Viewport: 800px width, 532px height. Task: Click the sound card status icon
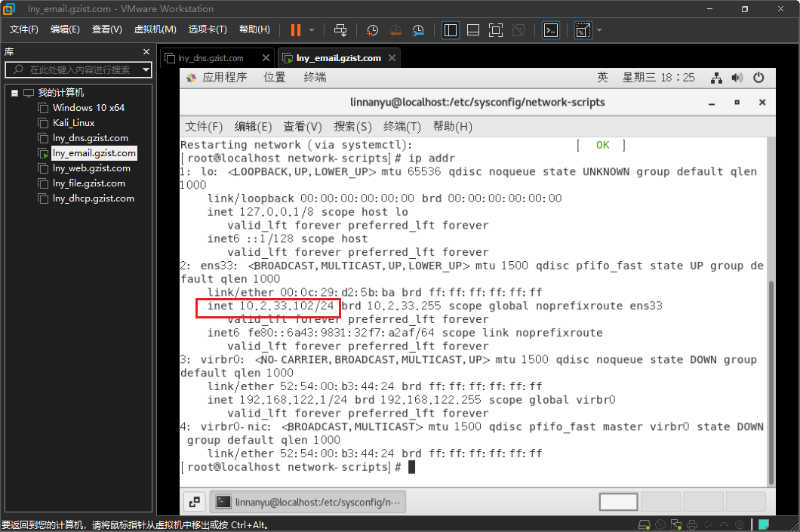[708, 525]
